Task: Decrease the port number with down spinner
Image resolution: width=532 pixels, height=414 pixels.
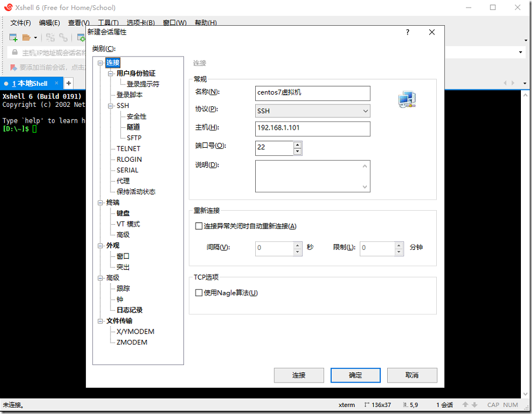Action: [298, 151]
